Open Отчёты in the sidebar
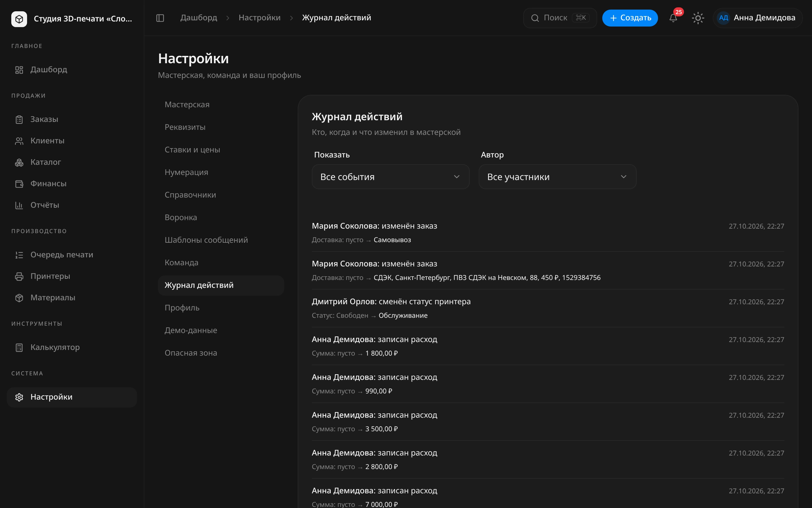 click(x=72, y=205)
